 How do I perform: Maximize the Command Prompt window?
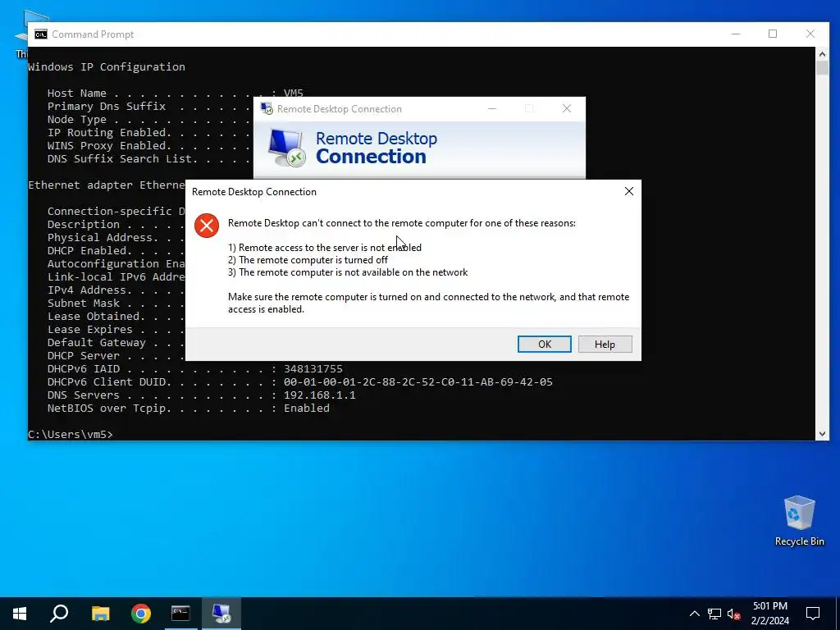773,34
